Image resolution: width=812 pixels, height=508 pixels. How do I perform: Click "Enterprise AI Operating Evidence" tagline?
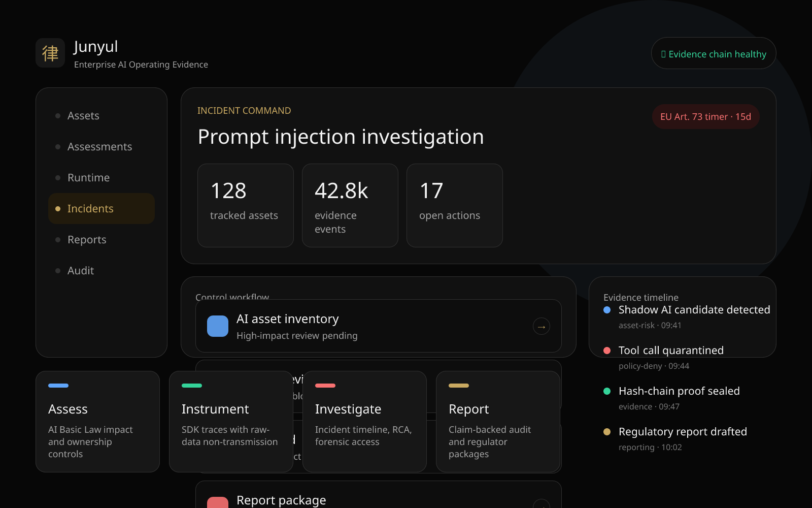coord(141,65)
